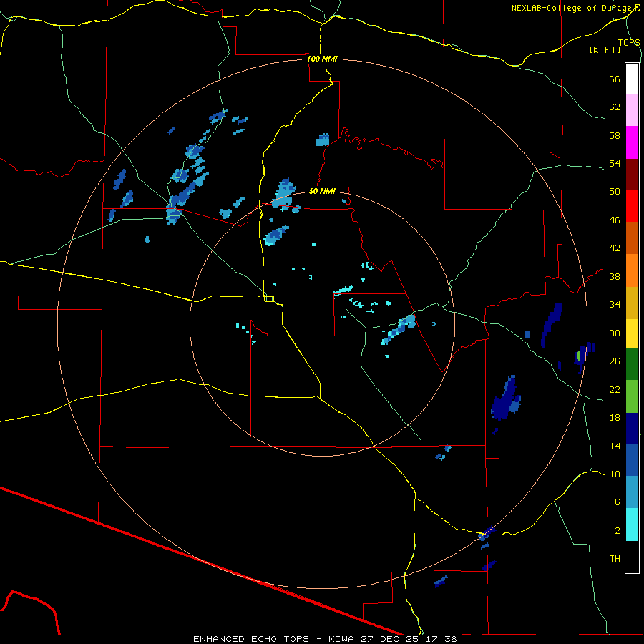Click the yellow legend swatch

pos(632,333)
